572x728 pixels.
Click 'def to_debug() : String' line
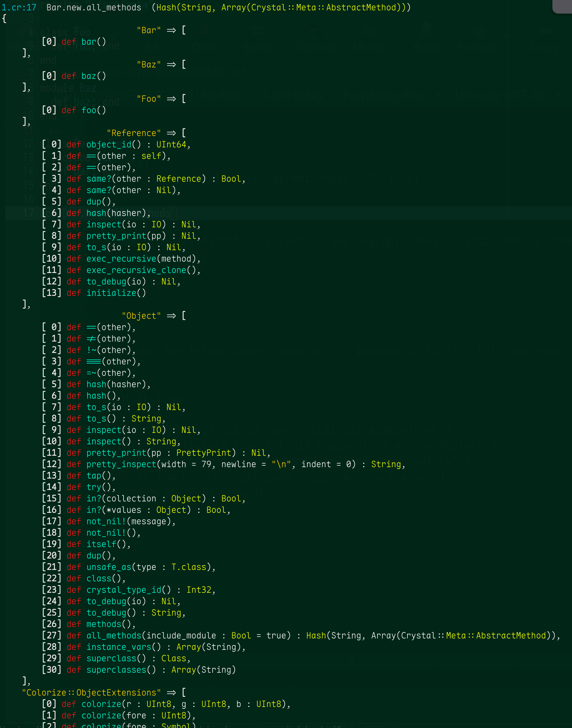[x=126, y=613]
